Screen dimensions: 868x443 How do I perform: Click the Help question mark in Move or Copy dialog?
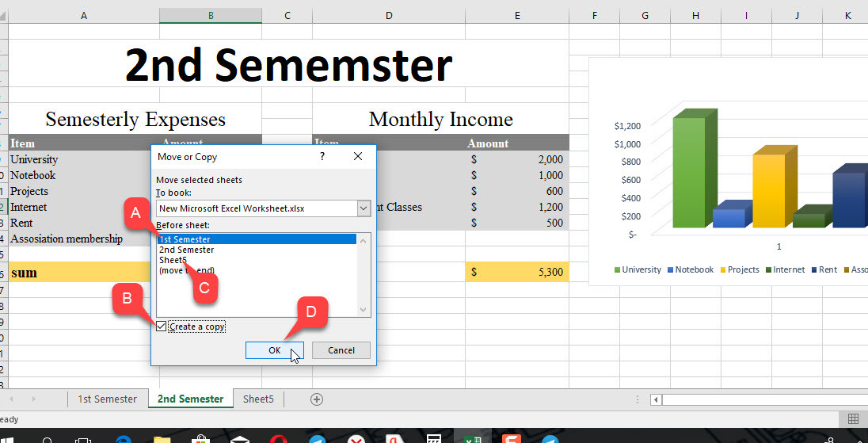click(322, 157)
